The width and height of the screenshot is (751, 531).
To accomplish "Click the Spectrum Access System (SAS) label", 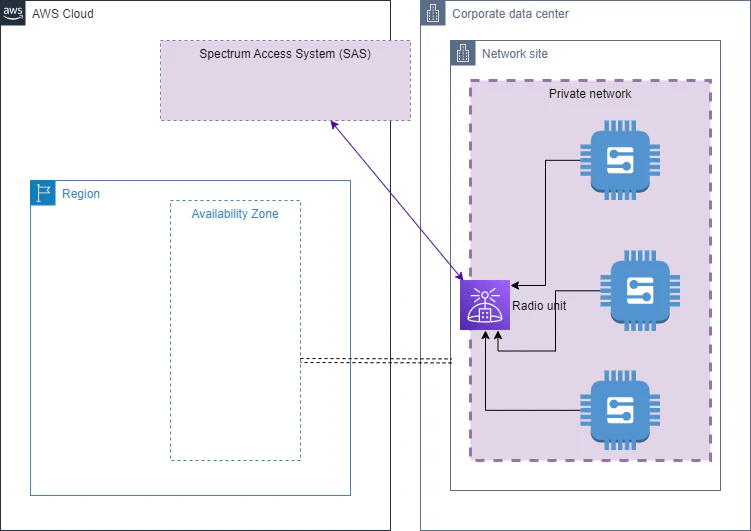I will point(285,54).
